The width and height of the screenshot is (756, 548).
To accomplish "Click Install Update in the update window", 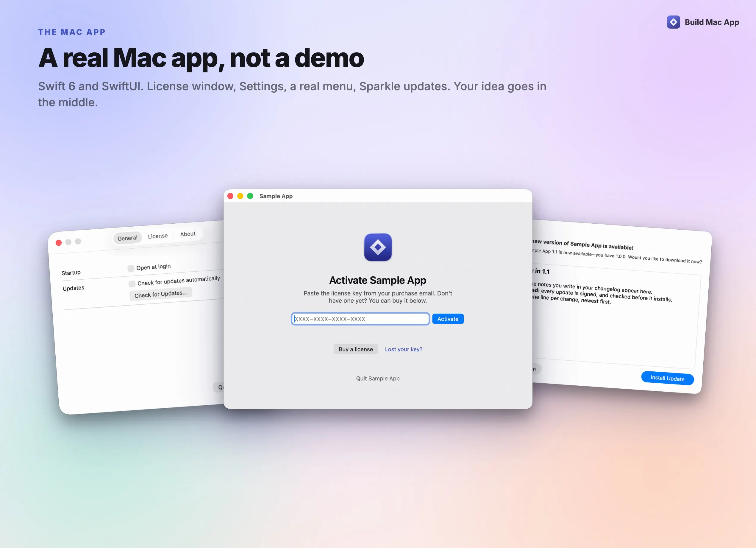I will coord(667,378).
